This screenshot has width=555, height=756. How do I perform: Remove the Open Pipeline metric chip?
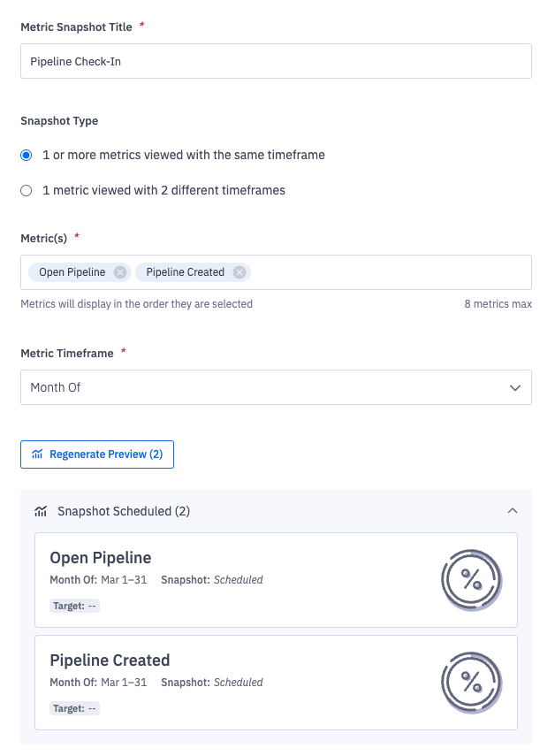point(120,272)
